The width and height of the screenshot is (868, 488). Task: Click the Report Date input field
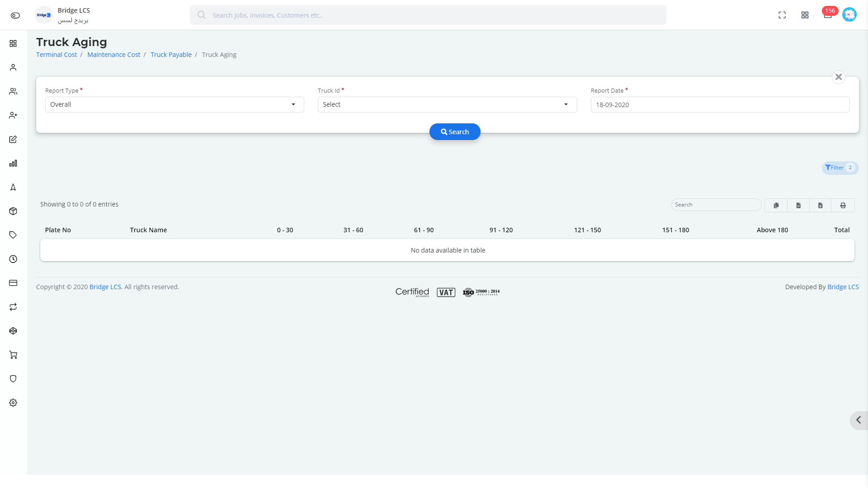pos(720,104)
